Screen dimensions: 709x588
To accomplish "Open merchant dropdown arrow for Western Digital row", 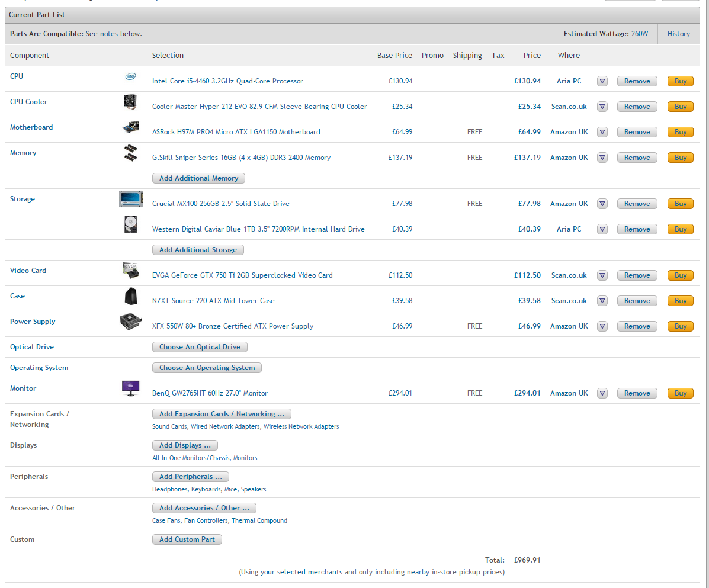I will 602,229.
